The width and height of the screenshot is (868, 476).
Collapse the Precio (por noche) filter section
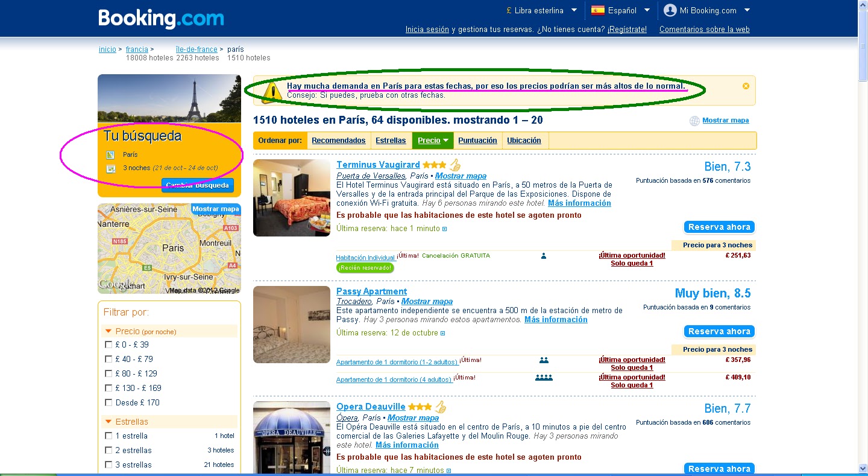point(108,331)
